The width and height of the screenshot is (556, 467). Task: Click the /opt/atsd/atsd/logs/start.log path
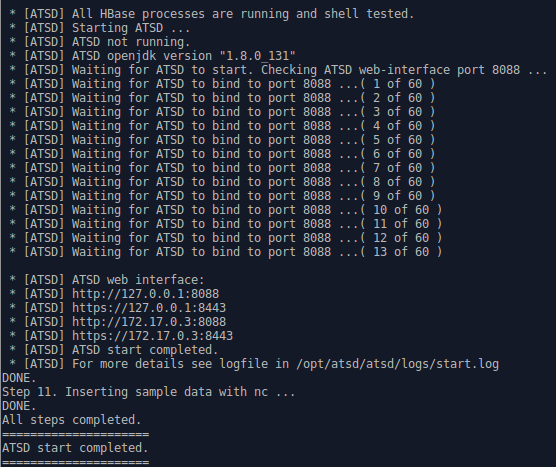coord(397,364)
